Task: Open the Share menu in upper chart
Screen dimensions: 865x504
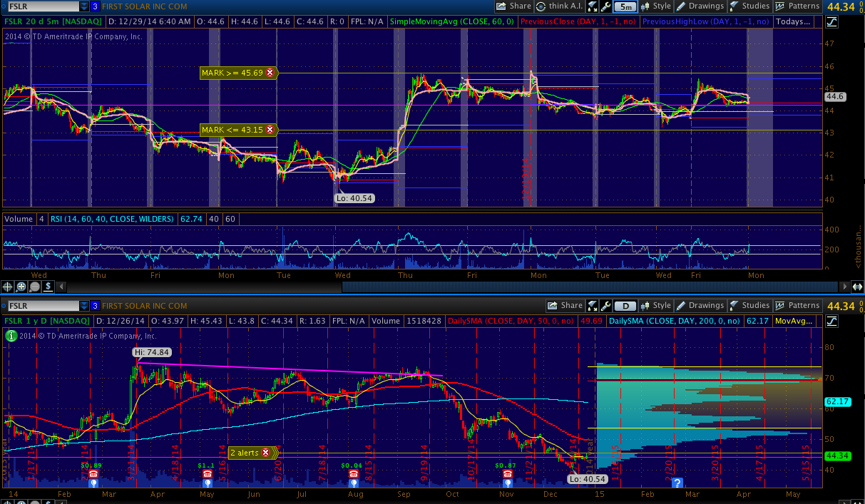Action: (x=513, y=6)
